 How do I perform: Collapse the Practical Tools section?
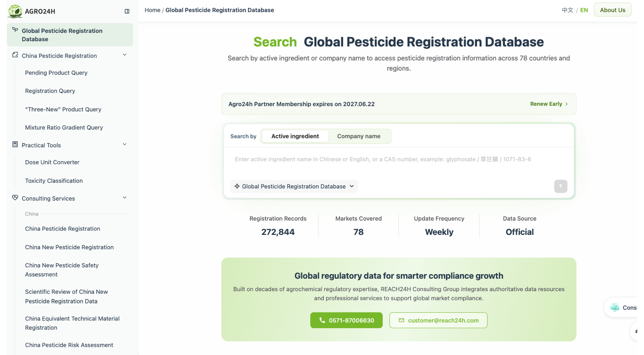click(125, 144)
